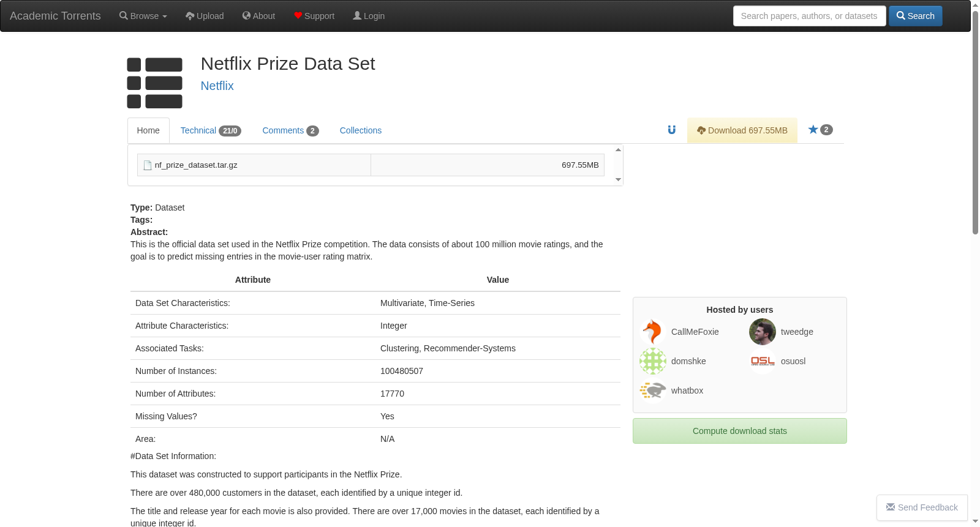The height and width of the screenshot is (527, 980).
Task: Open domshke's user profile link
Action: click(688, 361)
